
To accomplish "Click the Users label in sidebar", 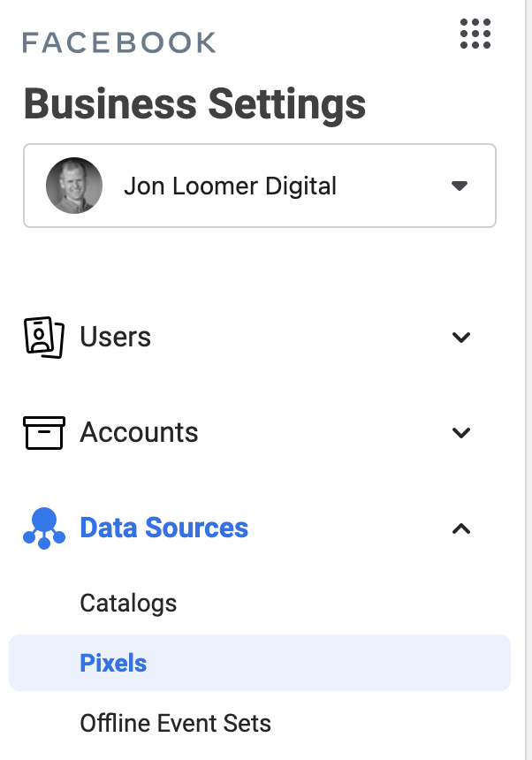I will click(115, 337).
